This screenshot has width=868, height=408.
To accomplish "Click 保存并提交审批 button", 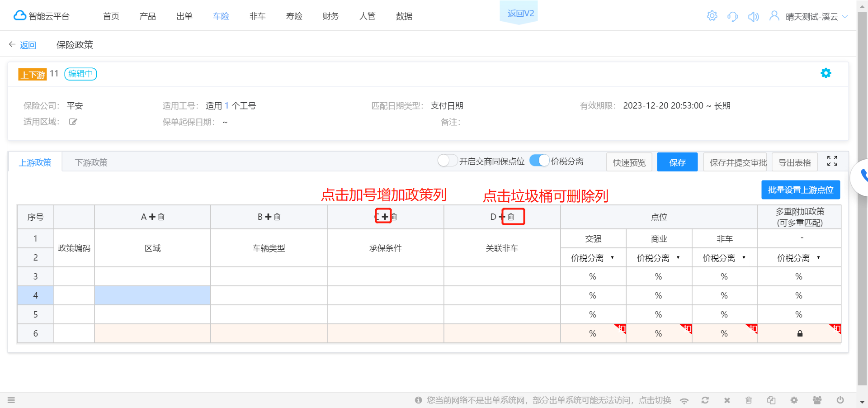I will 735,162.
